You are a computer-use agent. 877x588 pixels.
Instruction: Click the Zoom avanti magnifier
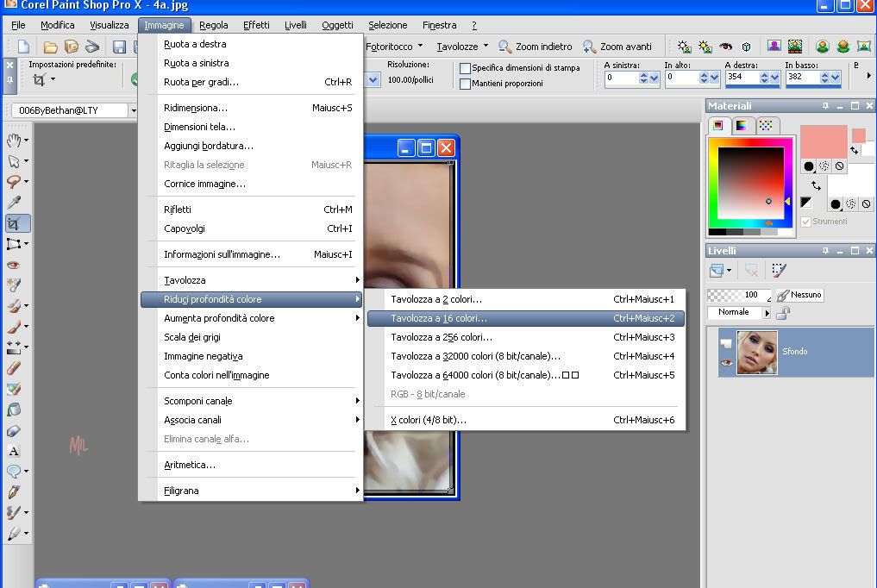pyautogui.click(x=590, y=47)
